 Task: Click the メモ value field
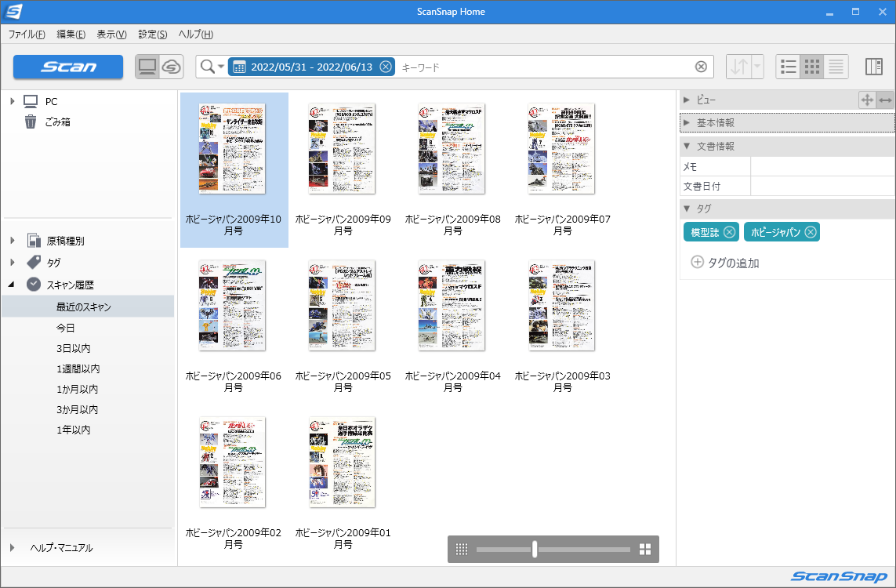[823, 166]
